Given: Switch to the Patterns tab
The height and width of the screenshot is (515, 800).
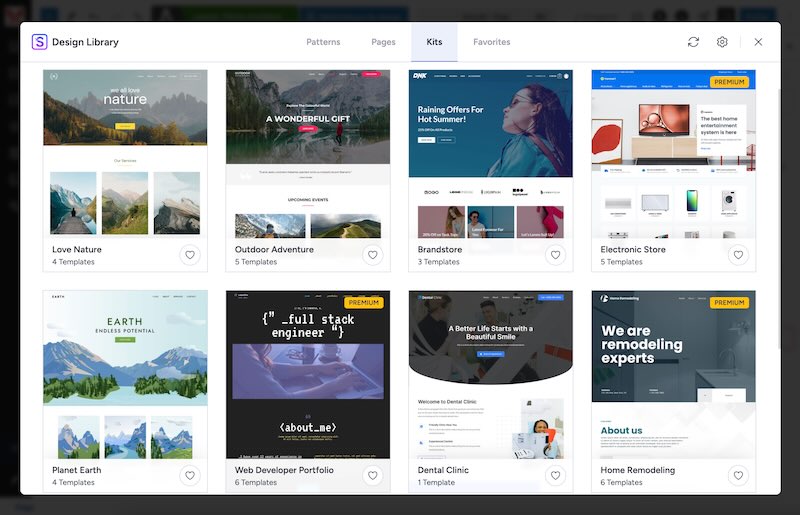Looking at the screenshot, I should pos(323,42).
